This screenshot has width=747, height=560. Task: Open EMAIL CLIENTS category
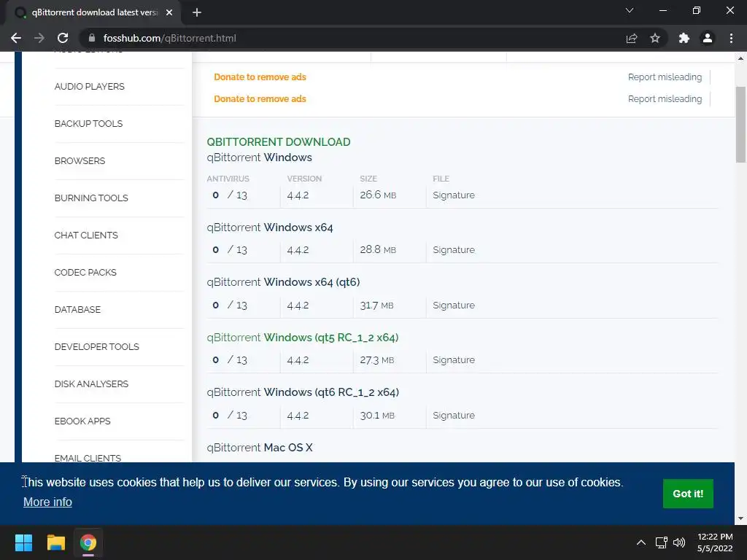(x=88, y=458)
